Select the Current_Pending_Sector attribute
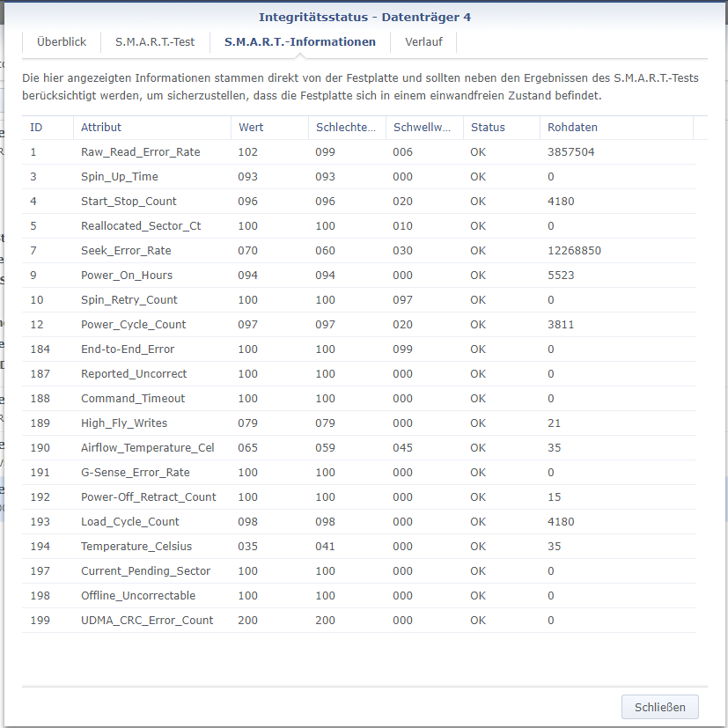Viewport: 728px width, 728px height. [x=146, y=570]
